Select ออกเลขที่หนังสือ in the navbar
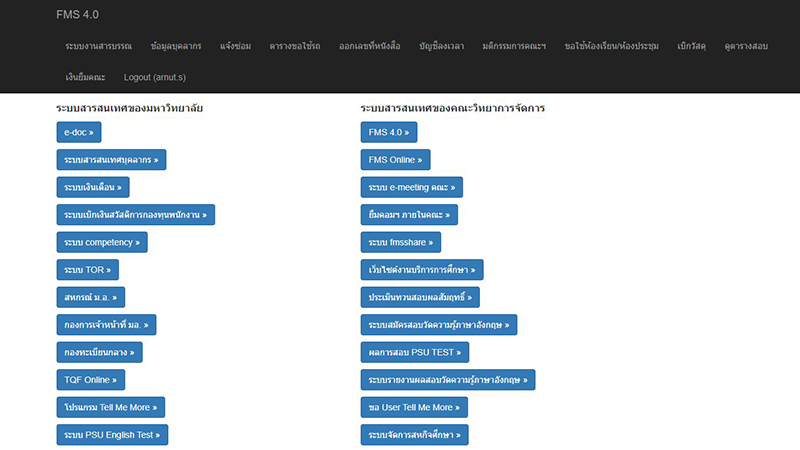800x450 pixels. 370,46
